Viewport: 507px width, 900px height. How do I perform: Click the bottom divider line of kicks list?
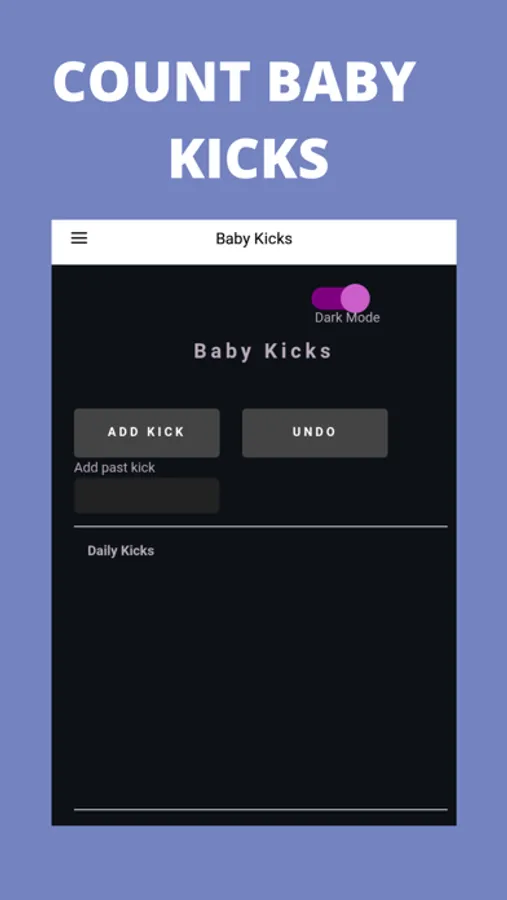coord(261,809)
